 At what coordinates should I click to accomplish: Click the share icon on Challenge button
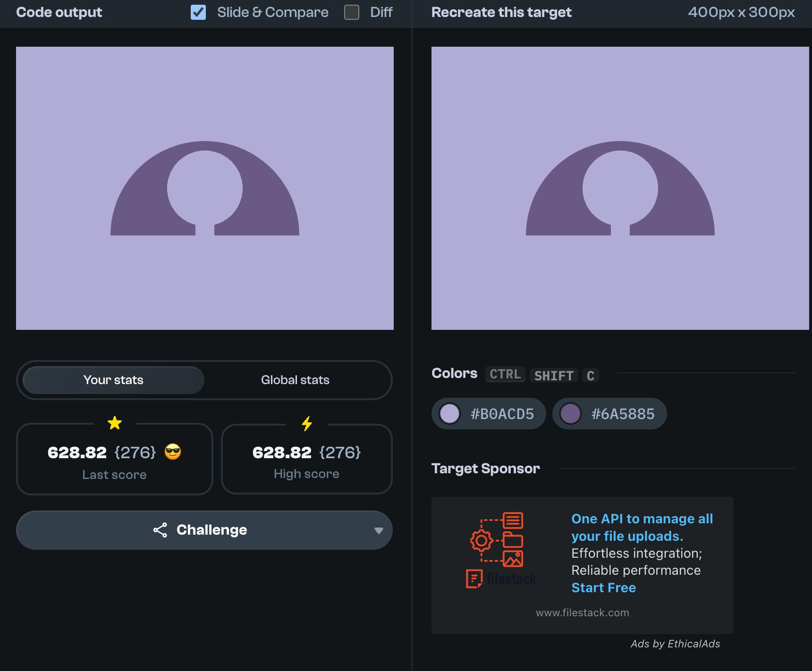(160, 530)
